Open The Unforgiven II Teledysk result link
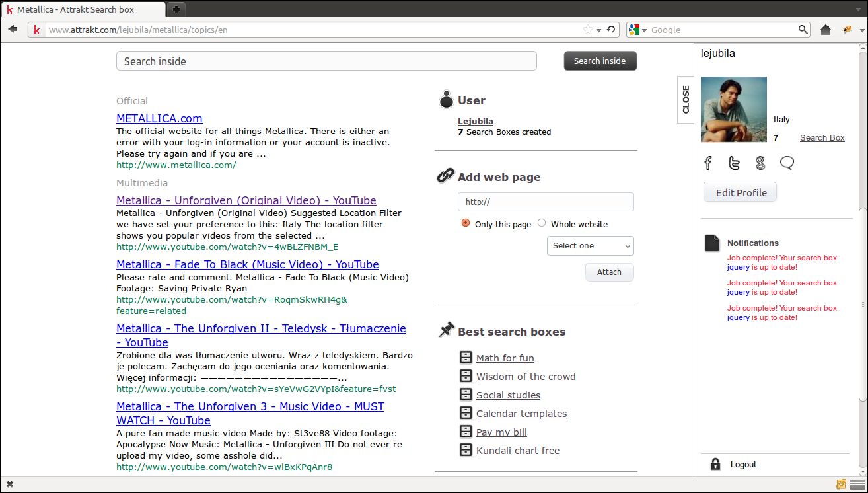This screenshot has height=493, width=868. [261, 335]
